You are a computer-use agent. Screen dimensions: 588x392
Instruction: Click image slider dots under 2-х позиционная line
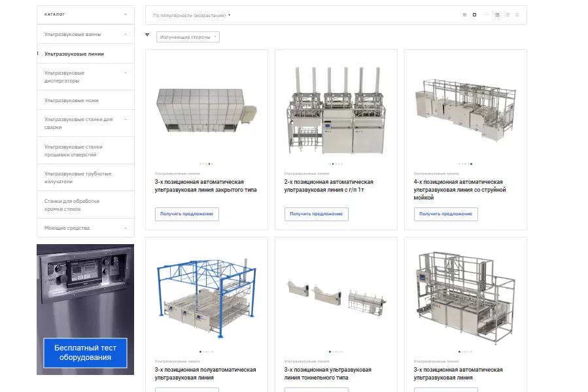pos(336,164)
